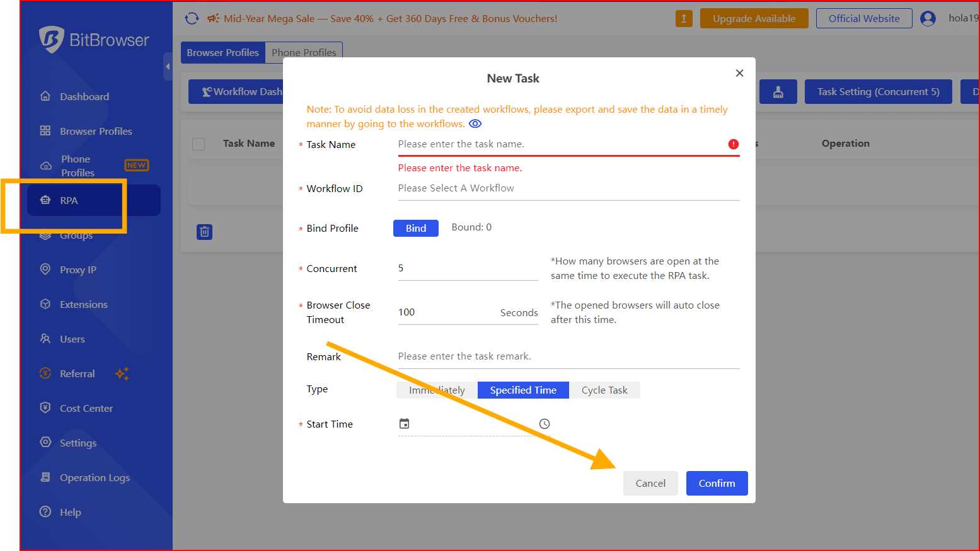Open Help in the sidebar

(x=71, y=512)
